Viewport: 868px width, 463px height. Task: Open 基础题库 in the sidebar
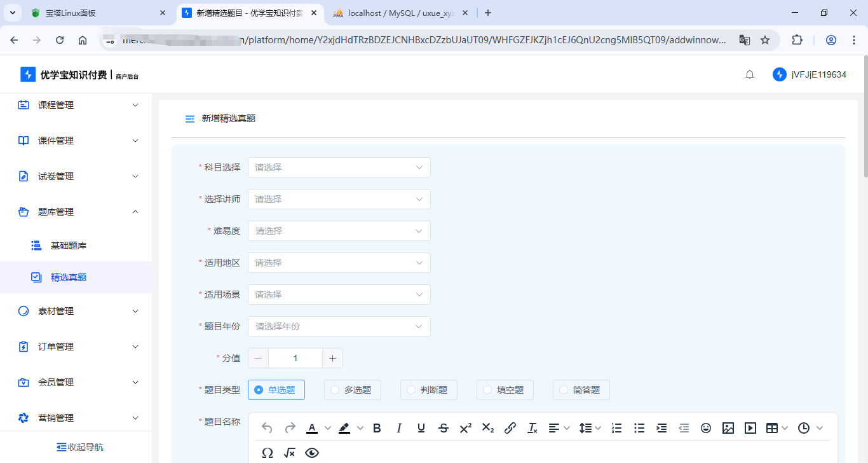click(68, 245)
